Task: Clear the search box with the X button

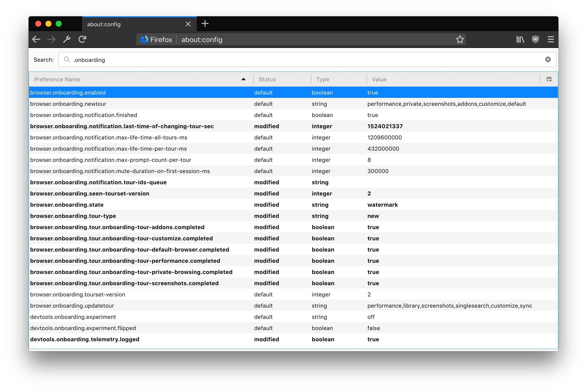Action: (548, 59)
